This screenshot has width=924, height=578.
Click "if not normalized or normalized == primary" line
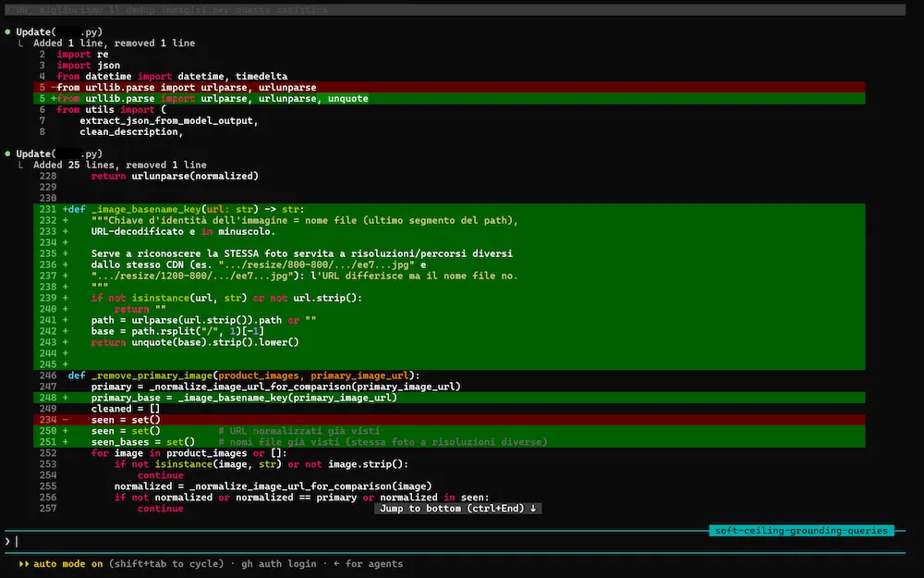coord(302,498)
